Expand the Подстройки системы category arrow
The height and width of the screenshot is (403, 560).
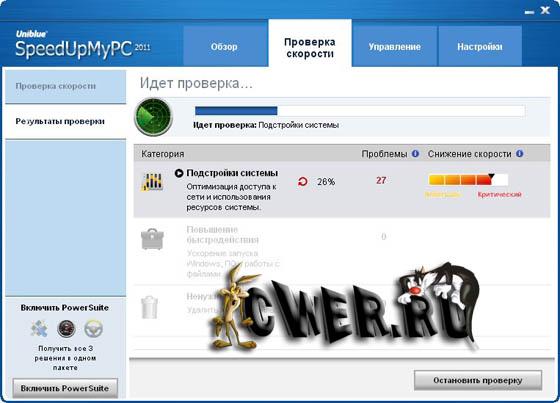179,173
